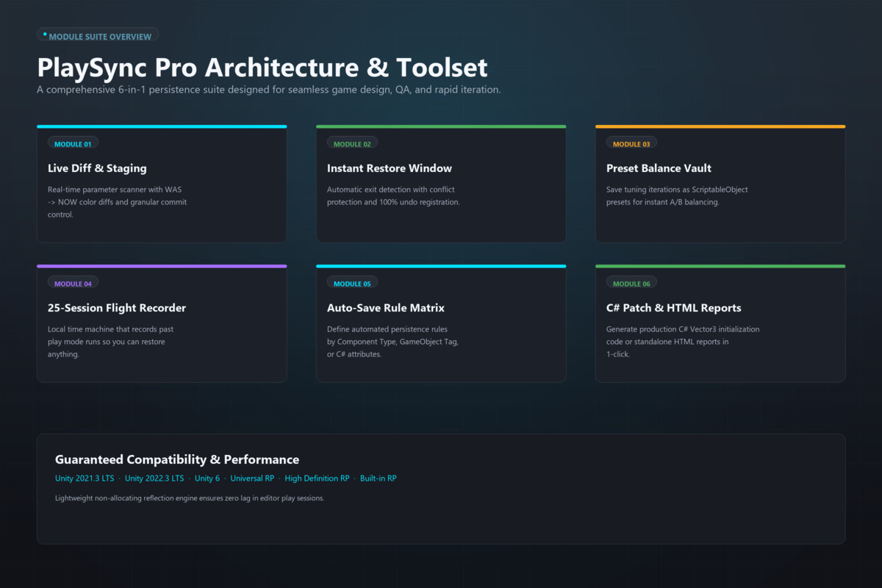Image resolution: width=882 pixels, height=588 pixels.
Task: Select the Built-in RP tag
Action: [x=378, y=478]
